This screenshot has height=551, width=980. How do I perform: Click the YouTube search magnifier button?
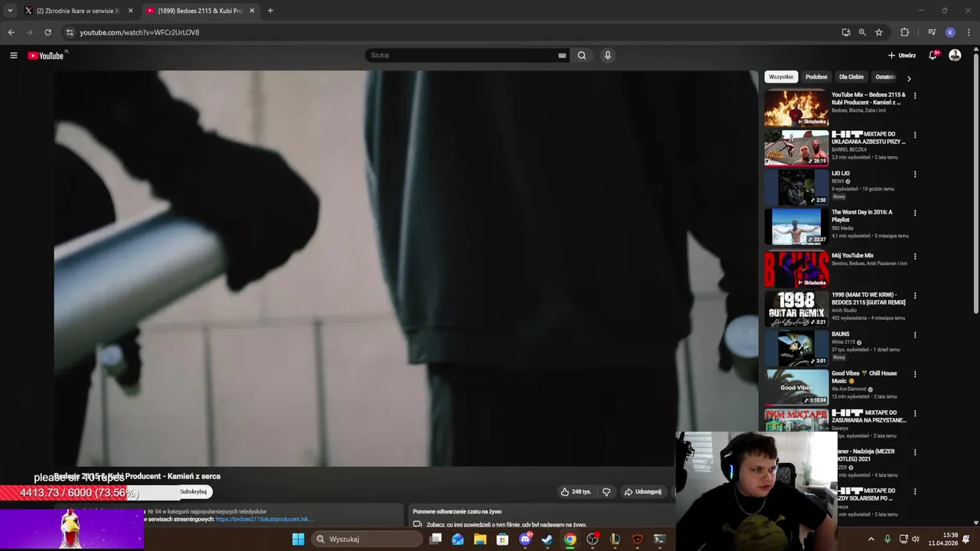click(x=582, y=55)
